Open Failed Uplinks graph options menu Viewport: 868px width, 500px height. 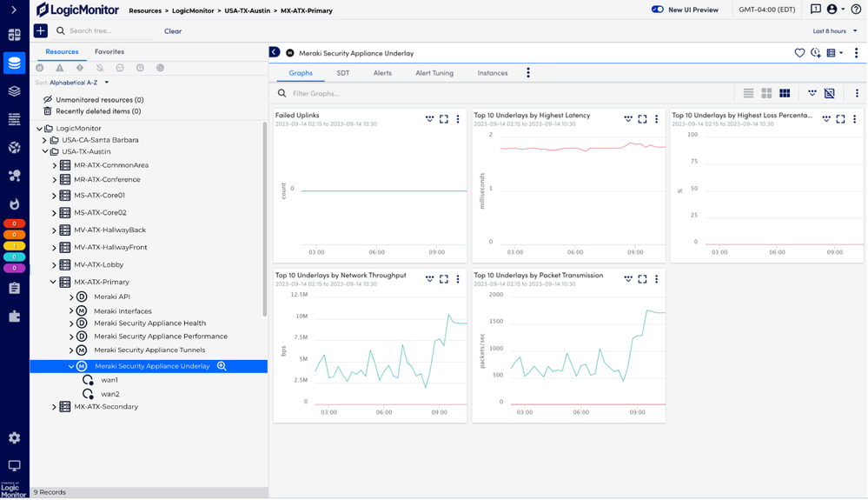[458, 119]
